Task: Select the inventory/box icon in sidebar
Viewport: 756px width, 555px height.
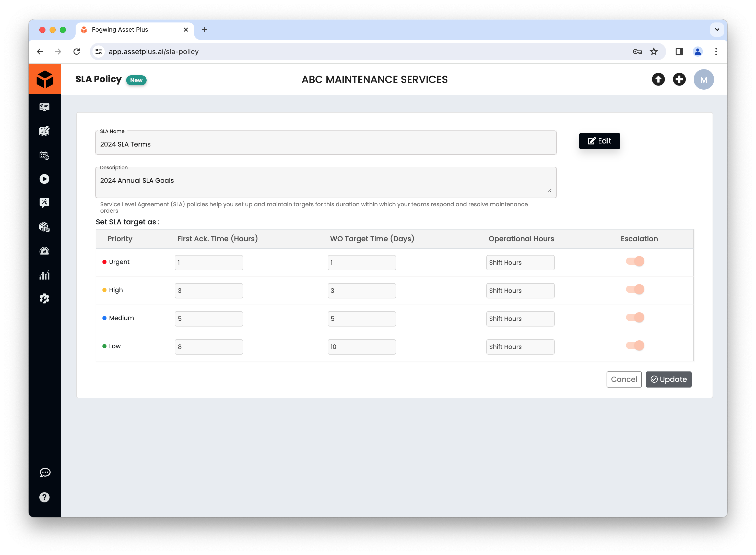Action: [x=45, y=227]
